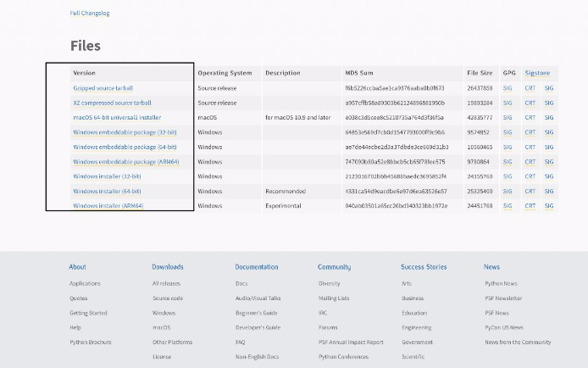Download the Gzipped source tarball

click(103, 88)
